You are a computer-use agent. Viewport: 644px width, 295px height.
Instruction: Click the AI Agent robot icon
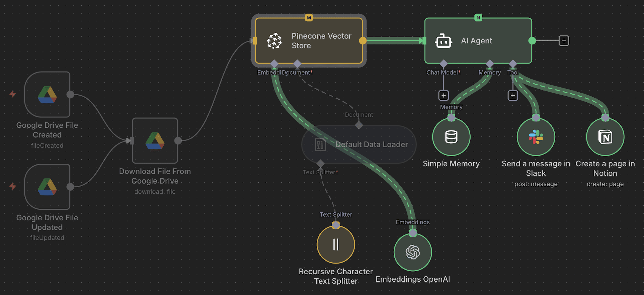click(444, 41)
